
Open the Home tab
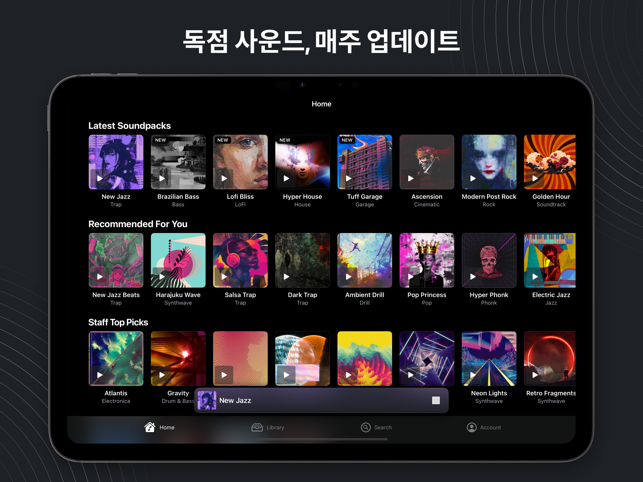pyautogui.click(x=159, y=427)
